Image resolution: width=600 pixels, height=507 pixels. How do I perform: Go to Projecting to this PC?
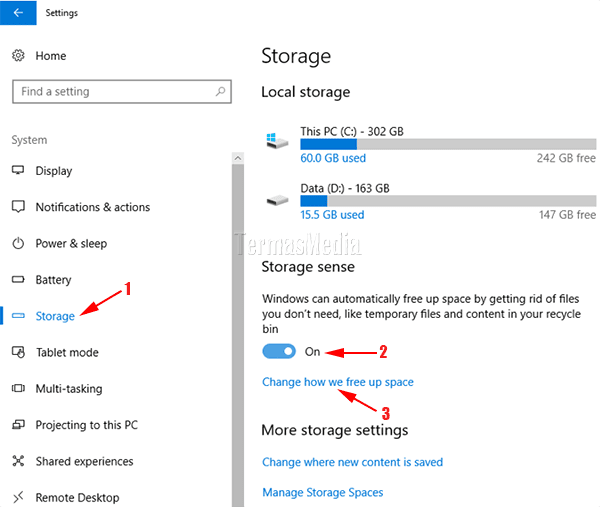[86, 425]
